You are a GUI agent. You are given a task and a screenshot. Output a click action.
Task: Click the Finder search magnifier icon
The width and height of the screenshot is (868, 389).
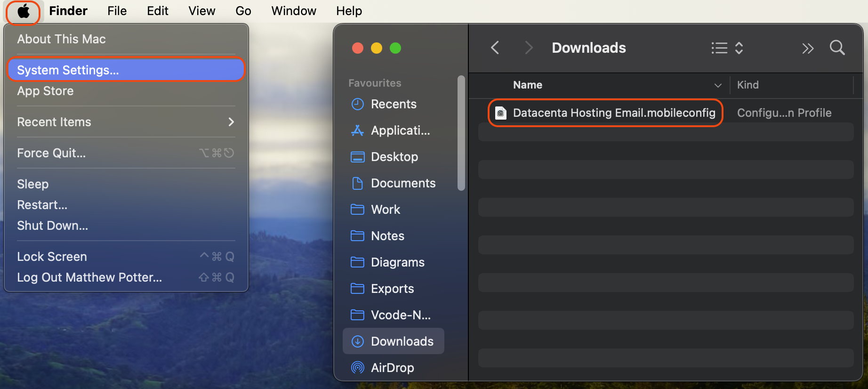(837, 48)
